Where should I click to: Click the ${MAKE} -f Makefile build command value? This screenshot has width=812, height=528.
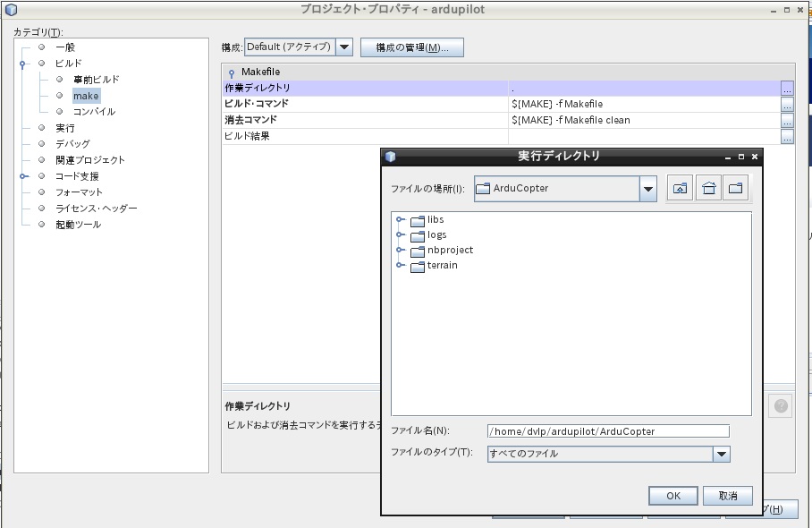(557, 104)
